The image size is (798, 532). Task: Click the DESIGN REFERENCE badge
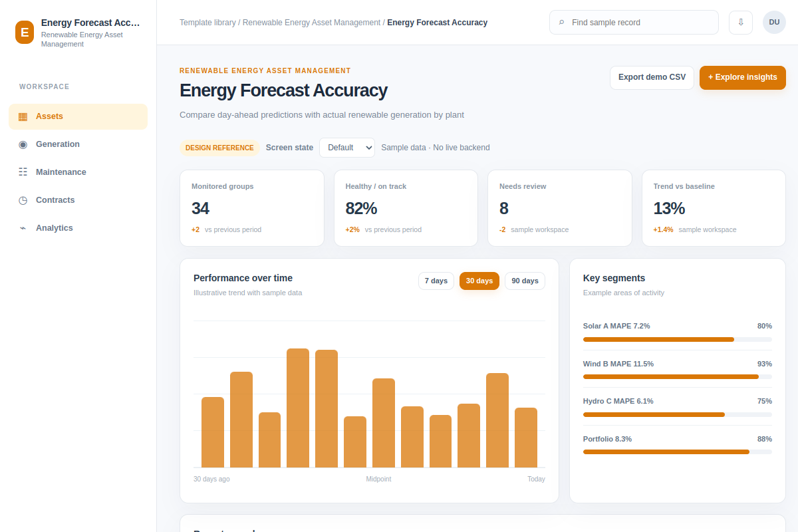click(219, 148)
